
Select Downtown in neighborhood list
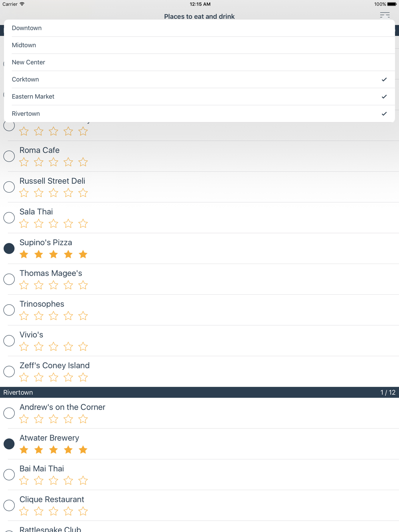tap(199, 28)
